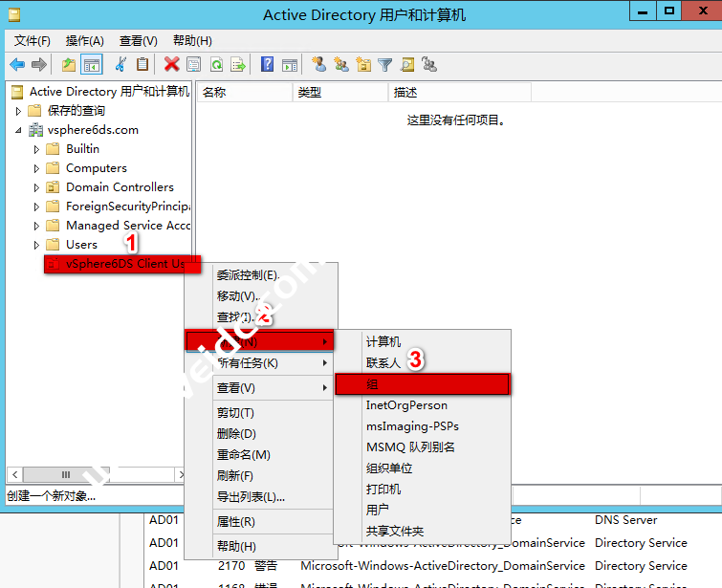Viewport: 722px width, 588px height.
Task: Select the Computers container in tree
Action: tap(96, 168)
